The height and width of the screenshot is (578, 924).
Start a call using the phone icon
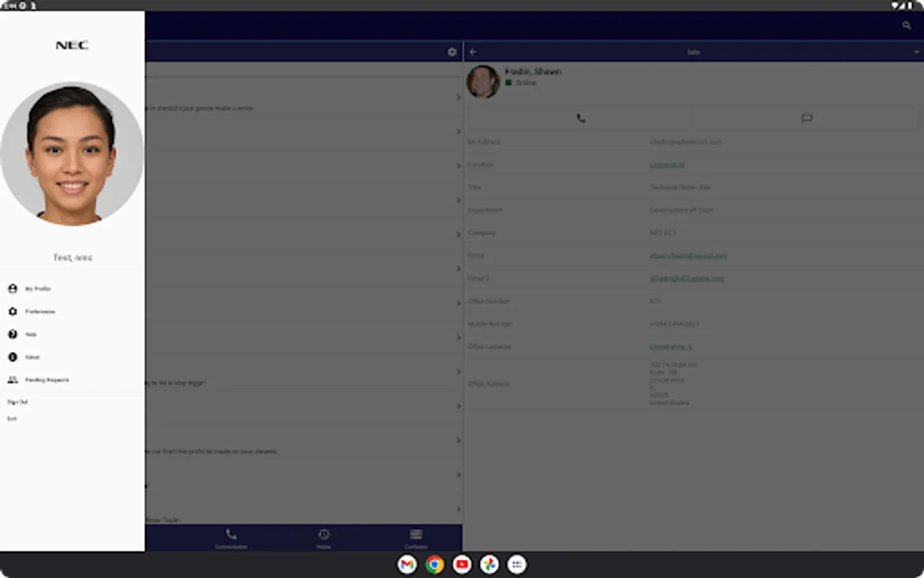pyautogui.click(x=581, y=118)
